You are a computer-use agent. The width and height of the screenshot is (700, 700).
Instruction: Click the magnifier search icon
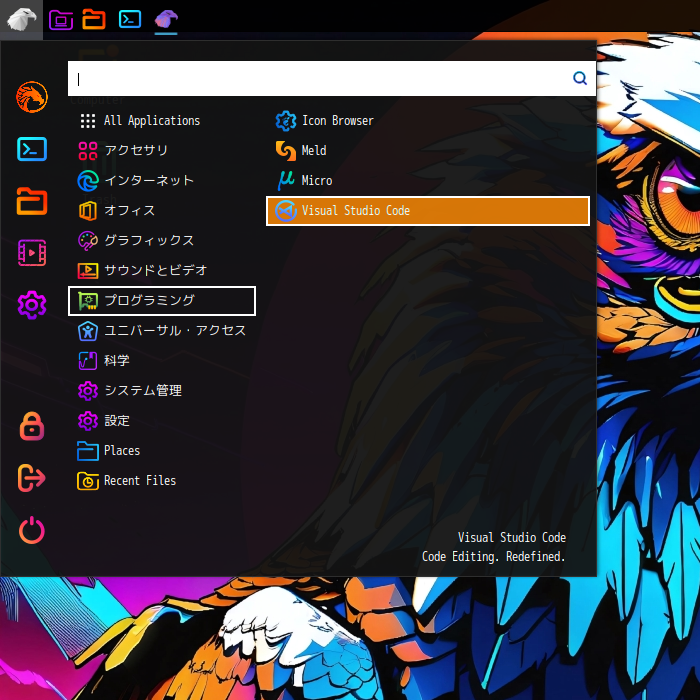[x=579, y=78]
